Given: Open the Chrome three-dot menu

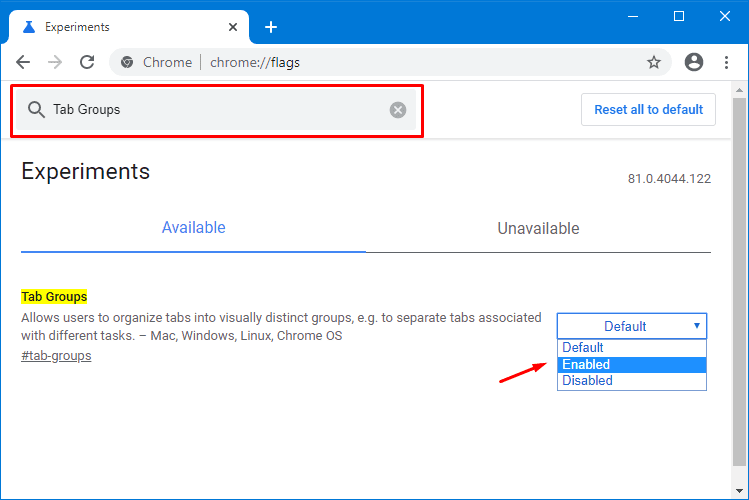Looking at the screenshot, I should (x=726, y=62).
